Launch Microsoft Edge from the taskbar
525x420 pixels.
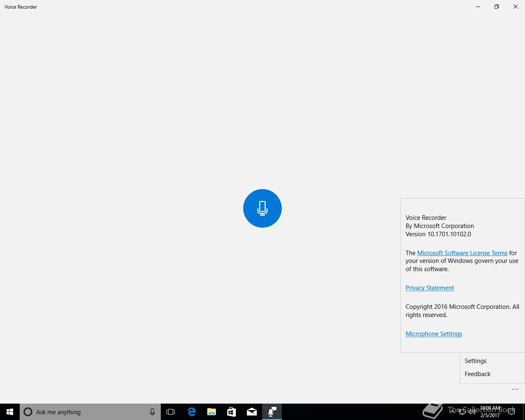191,412
